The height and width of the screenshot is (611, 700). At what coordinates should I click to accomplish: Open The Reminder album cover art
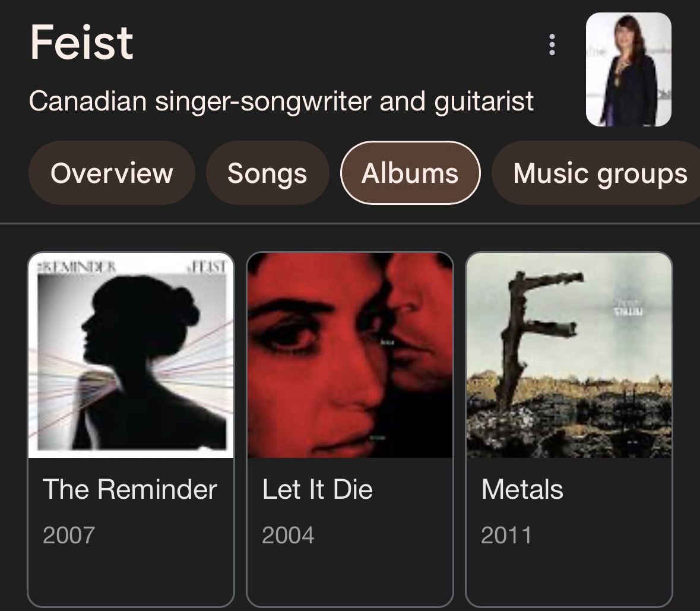click(x=131, y=355)
